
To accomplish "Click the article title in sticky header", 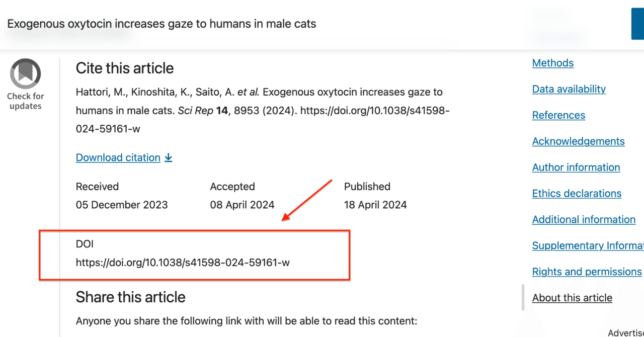I will click(162, 24).
